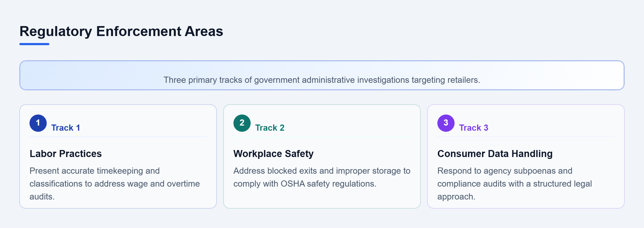Image resolution: width=644 pixels, height=228 pixels.
Task: Select the "Track 2" label
Action: 270,128
